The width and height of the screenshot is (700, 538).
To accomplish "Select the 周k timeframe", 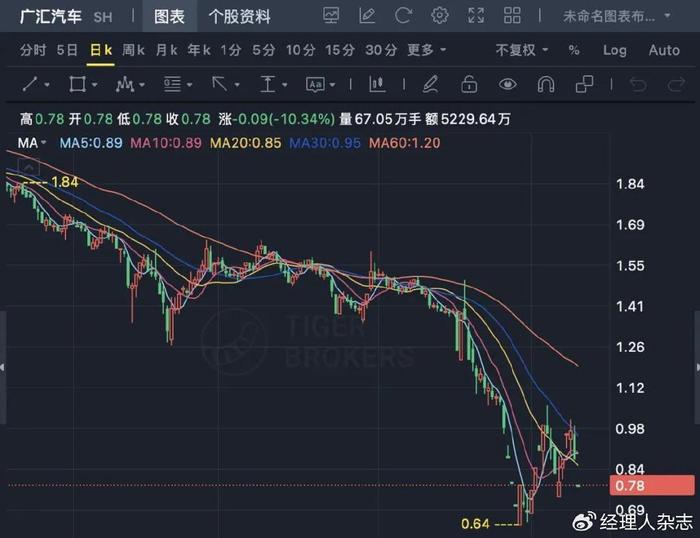I will click(x=133, y=50).
